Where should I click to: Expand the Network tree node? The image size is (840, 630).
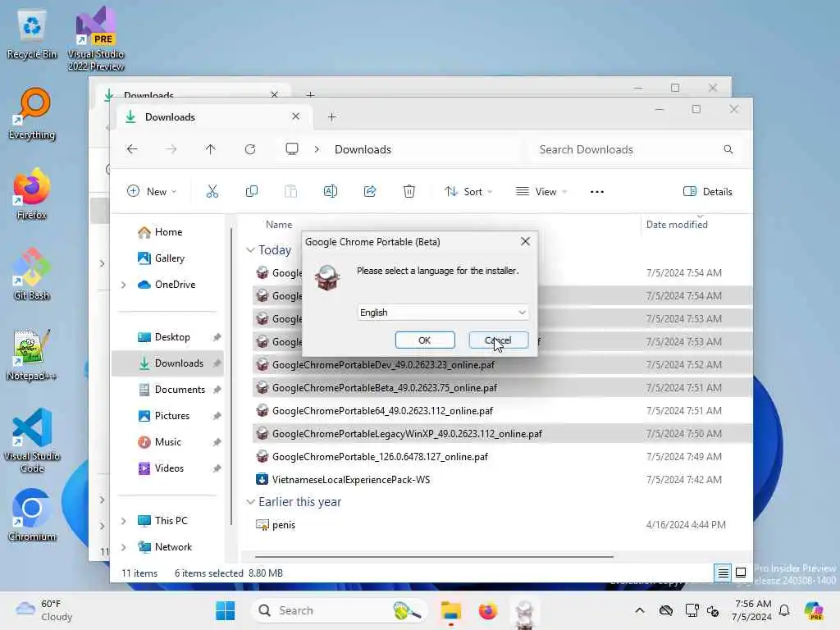124,547
